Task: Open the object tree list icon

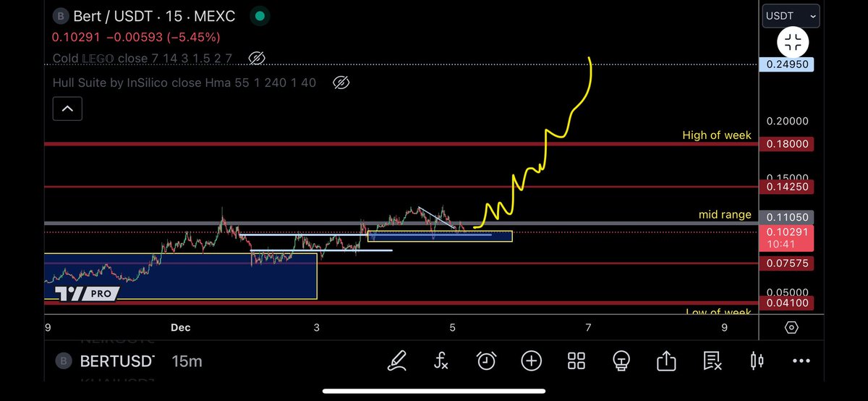Action: pos(712,360)
